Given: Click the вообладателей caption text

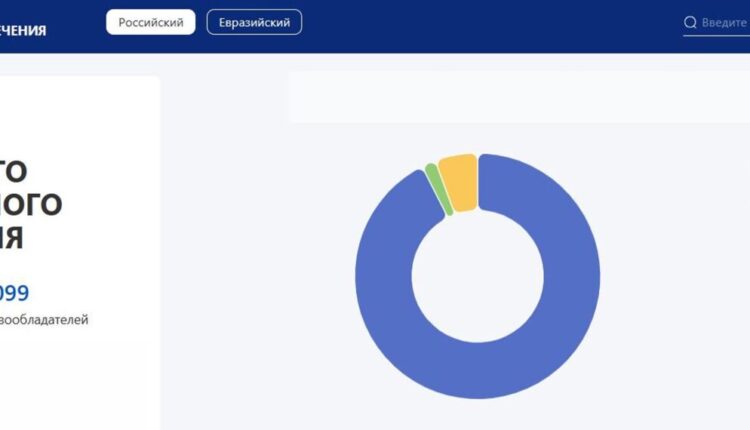Looking at the screenshot, I should (x=44, y=320).
